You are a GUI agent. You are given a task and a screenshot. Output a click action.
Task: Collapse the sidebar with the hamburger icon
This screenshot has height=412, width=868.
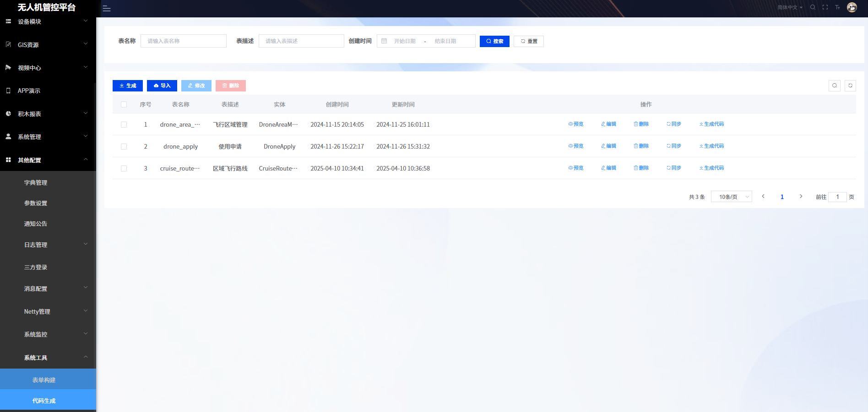click(x=107, y=9)
